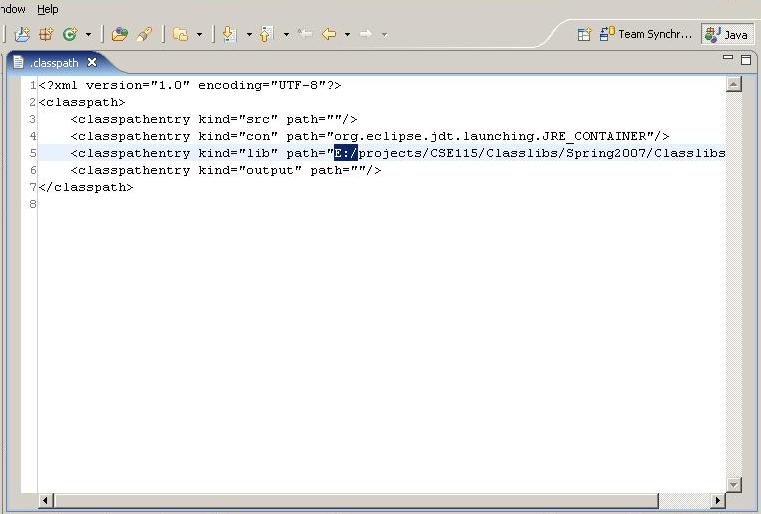761x514 pixels.
Task: Click the New Java Project toolbar icon
Action: pyautogui.click(x=21, y=34)
